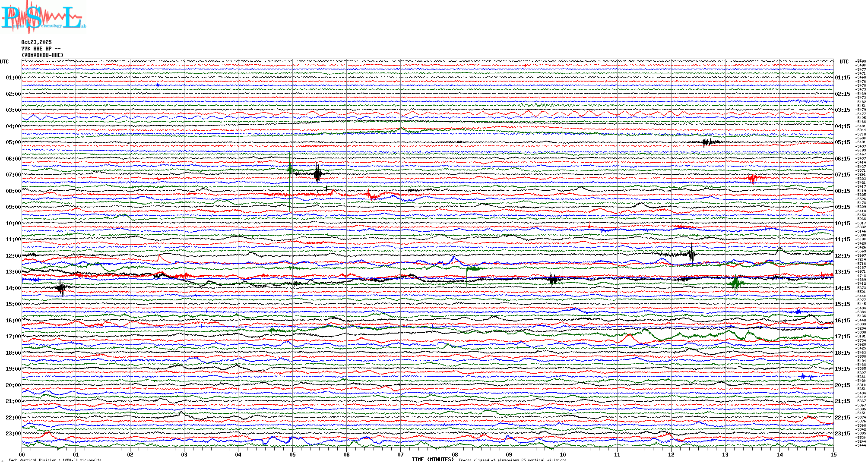Click black seismic burst on 07:00 trace
Viewport: 868px width, 466px height.
(x=317, y=173)
